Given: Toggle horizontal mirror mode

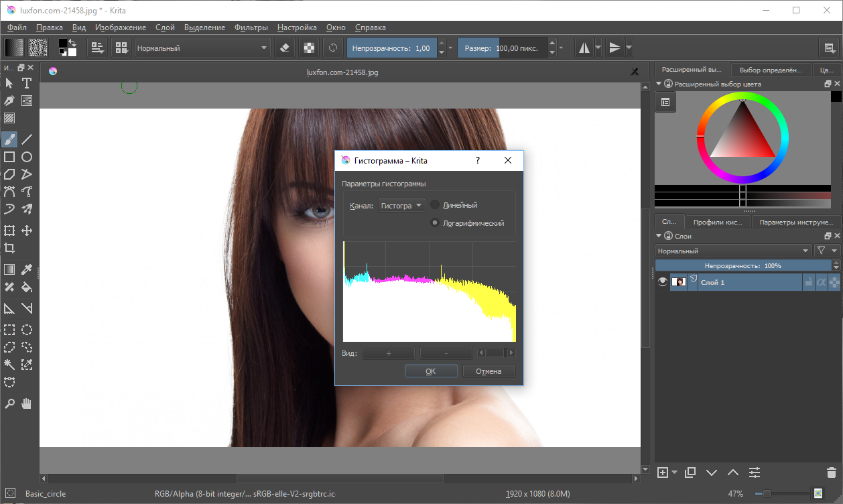Looking at the screenshot, I should (x=584, y=48).
